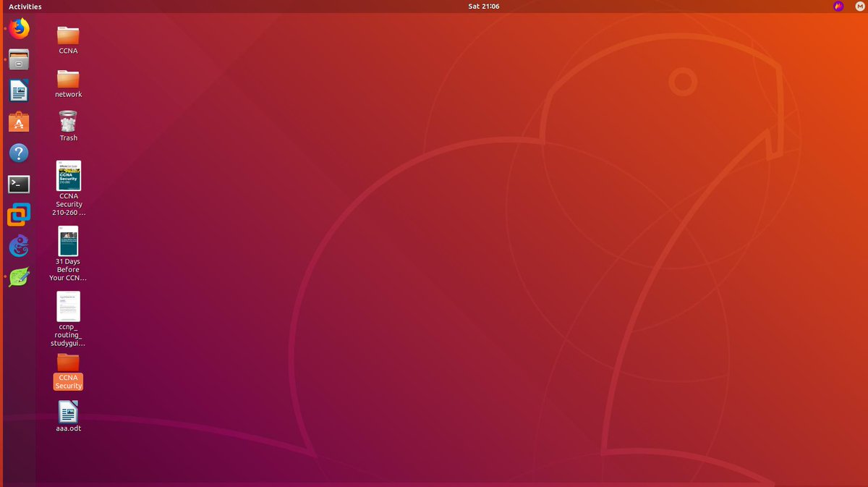Image resolution: width=868 pixels, height=487 pixels.
Task: Click the Activities button
Action: click(25, 7)
